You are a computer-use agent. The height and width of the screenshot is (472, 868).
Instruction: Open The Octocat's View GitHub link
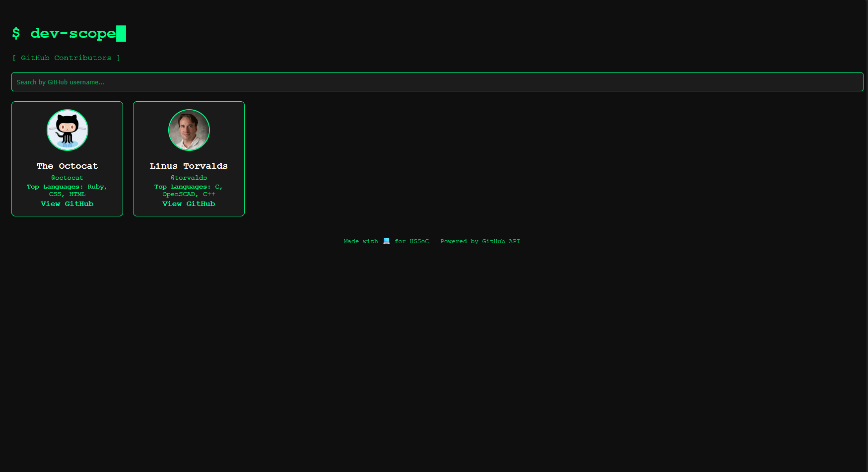[67, 204]
